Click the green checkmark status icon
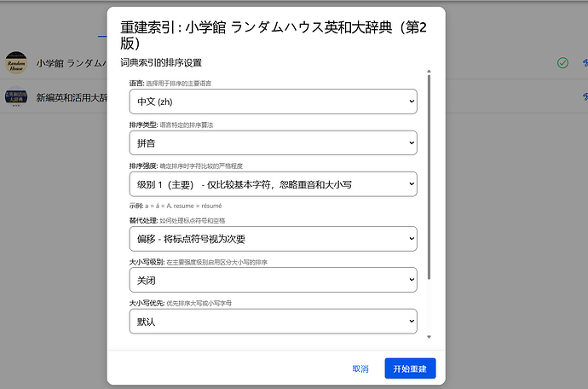The width and height of the screenshot is (588, 389). pos(562,63)
